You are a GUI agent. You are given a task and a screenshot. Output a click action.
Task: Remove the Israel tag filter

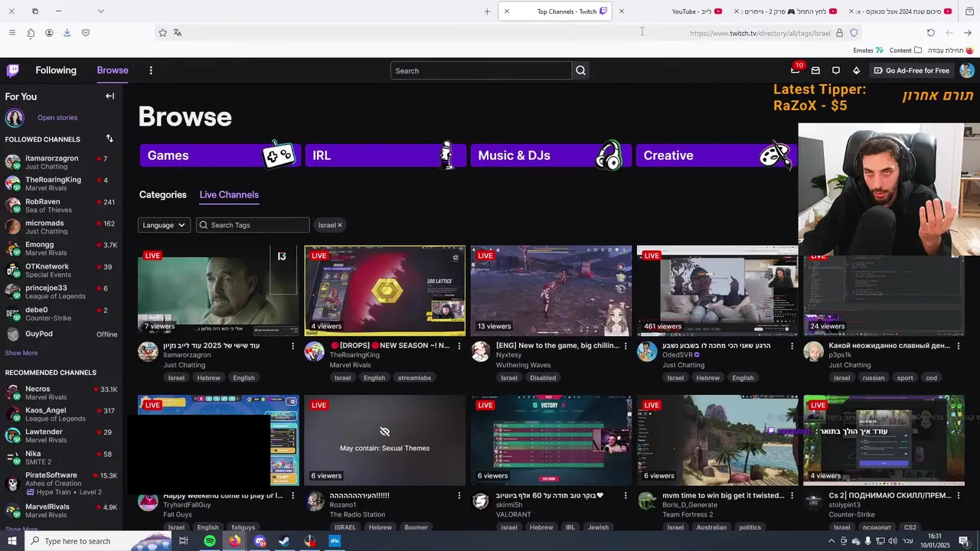pos(339,225)
